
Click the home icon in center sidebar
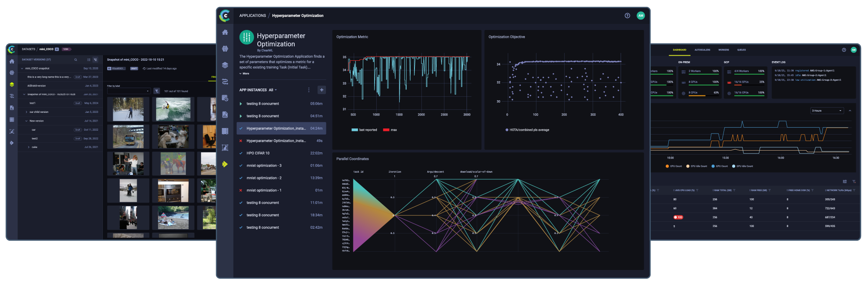point(225,33)
